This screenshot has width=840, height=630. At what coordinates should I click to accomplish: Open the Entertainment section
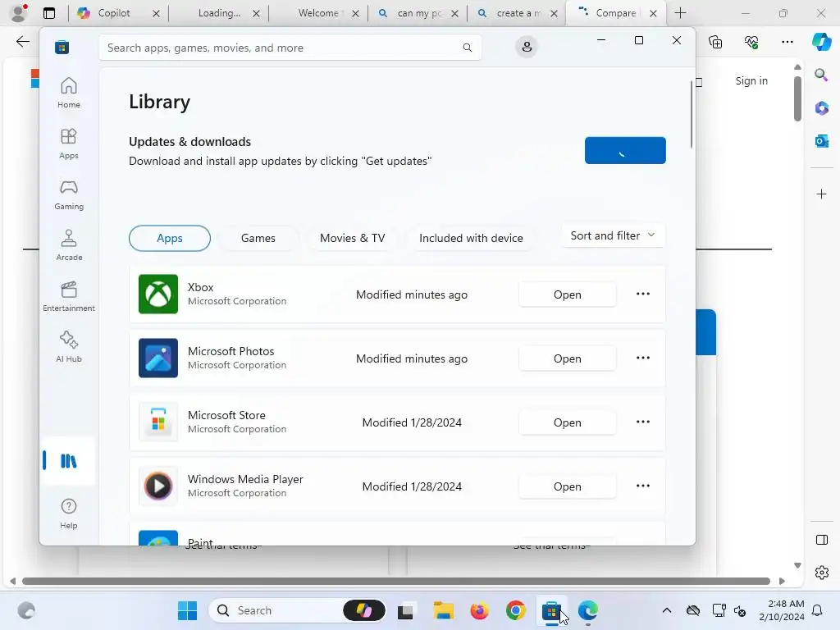[69, 296]
